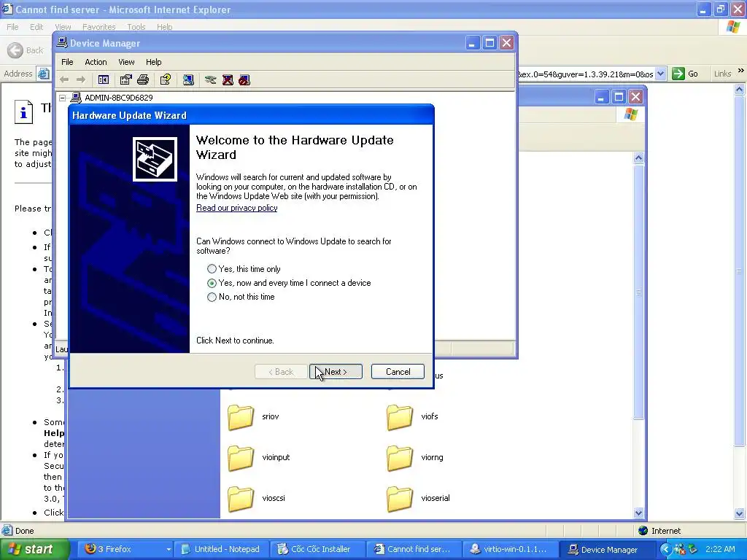Click Internet Explorer Back arrow icon
Screen dimensions: 747x560
pyautogui.click(x=15, y=50)
